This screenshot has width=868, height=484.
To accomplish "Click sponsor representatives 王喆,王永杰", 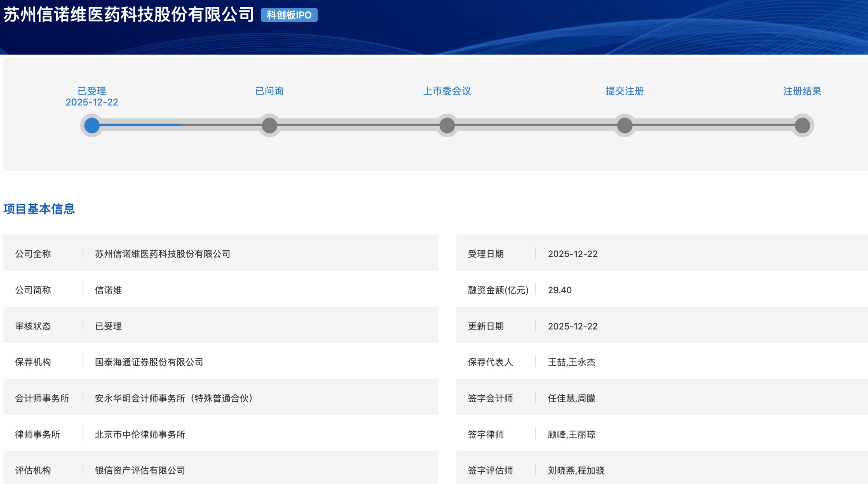I will pos(572,362).
